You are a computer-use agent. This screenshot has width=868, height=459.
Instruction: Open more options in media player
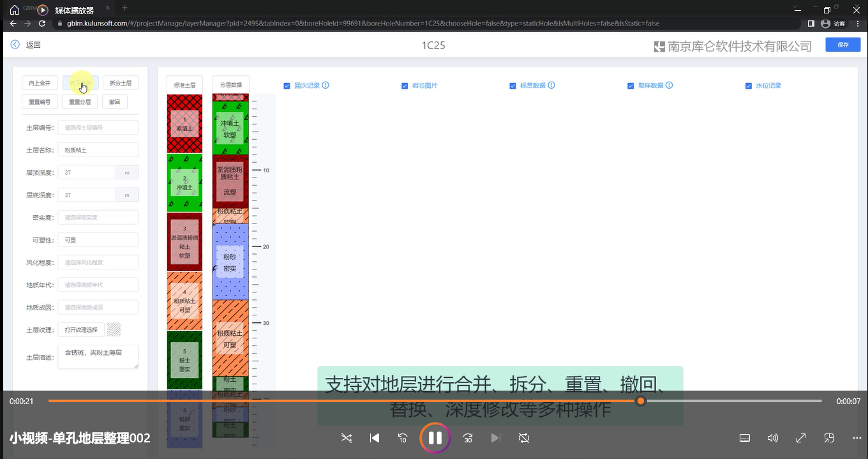tap(857, 438)
